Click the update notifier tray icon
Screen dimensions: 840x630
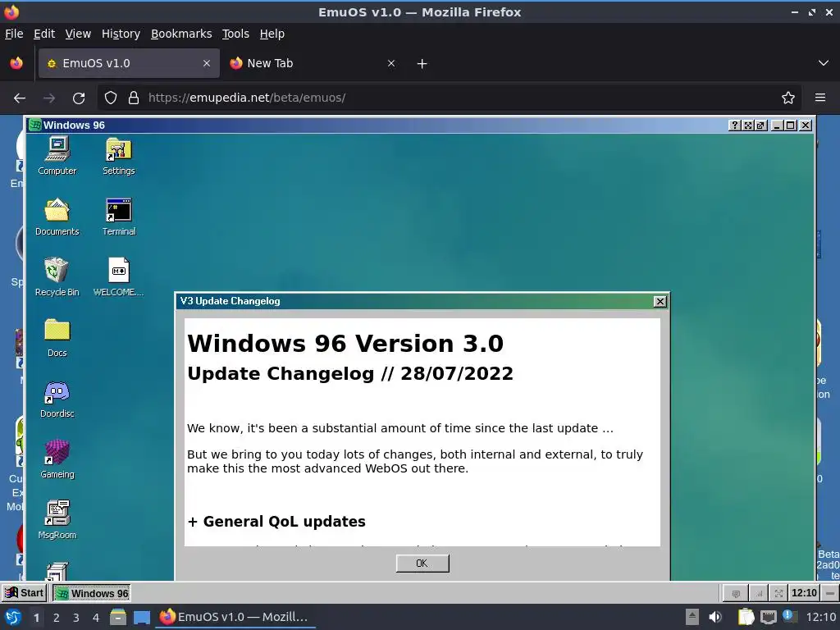789,615
